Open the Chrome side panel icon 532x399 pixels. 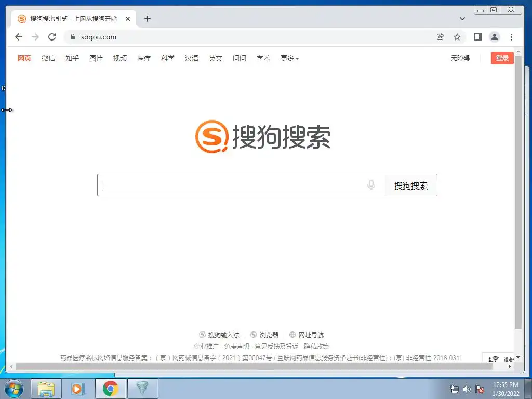pyautogui.click(x=478, y=37)
